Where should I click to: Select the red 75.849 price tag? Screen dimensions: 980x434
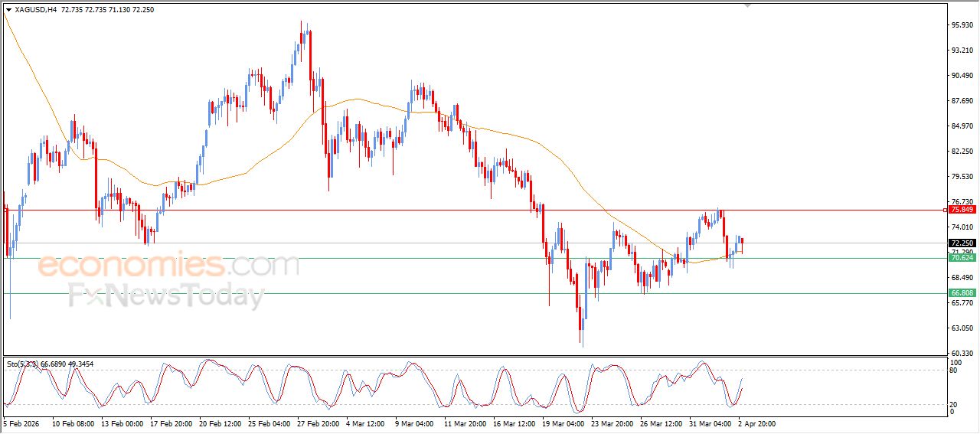962,210
